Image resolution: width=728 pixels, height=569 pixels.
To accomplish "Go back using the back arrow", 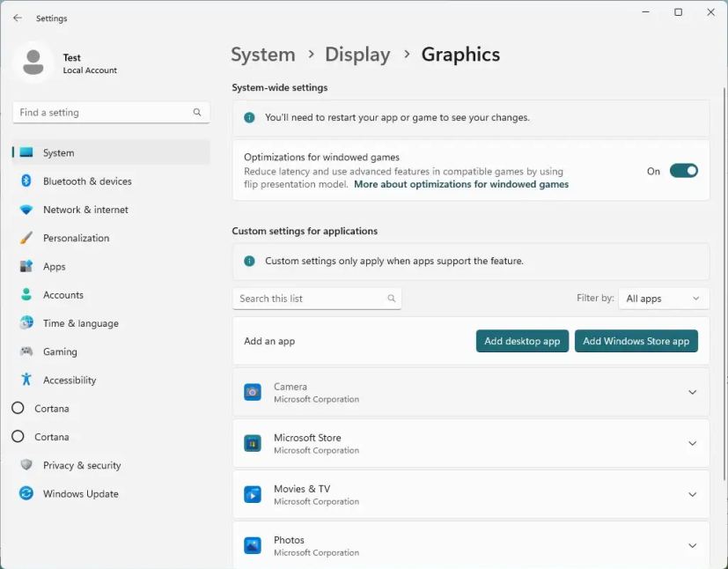I will coord(18,18).
